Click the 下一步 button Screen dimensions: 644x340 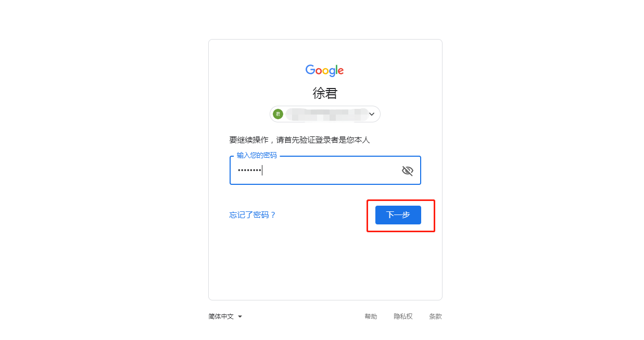[398, 215]
